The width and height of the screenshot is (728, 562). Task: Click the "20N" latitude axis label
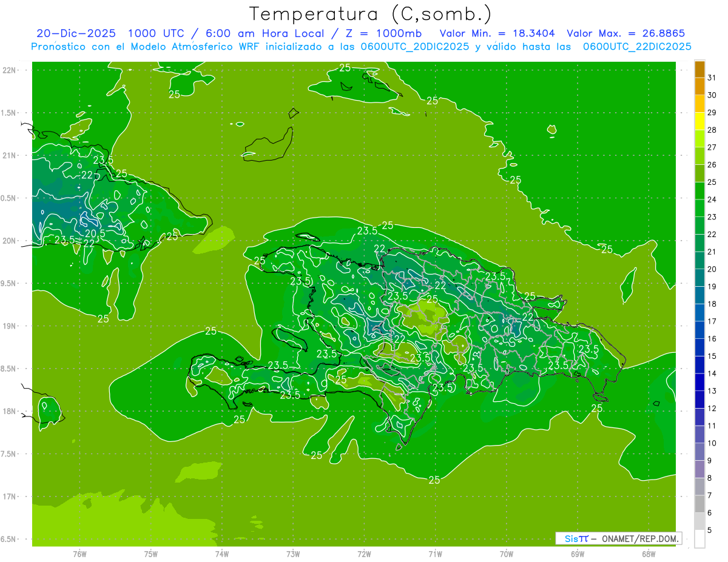click(x=10, y=241)
